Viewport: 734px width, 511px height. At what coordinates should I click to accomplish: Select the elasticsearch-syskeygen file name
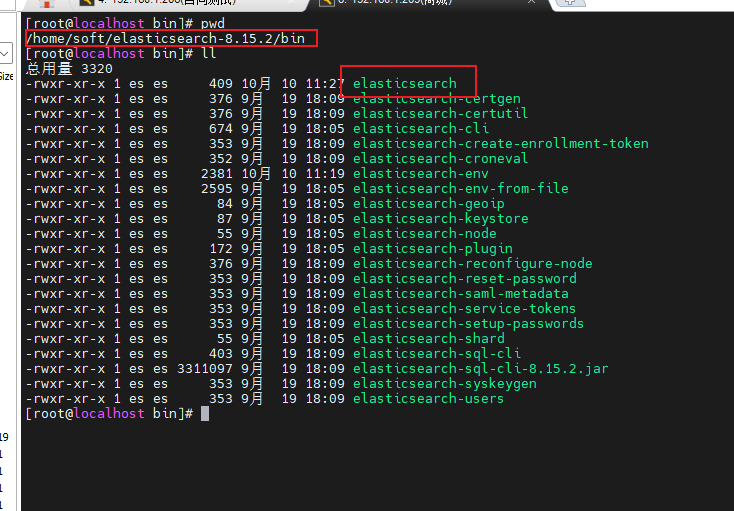click(x=445, y=383)
